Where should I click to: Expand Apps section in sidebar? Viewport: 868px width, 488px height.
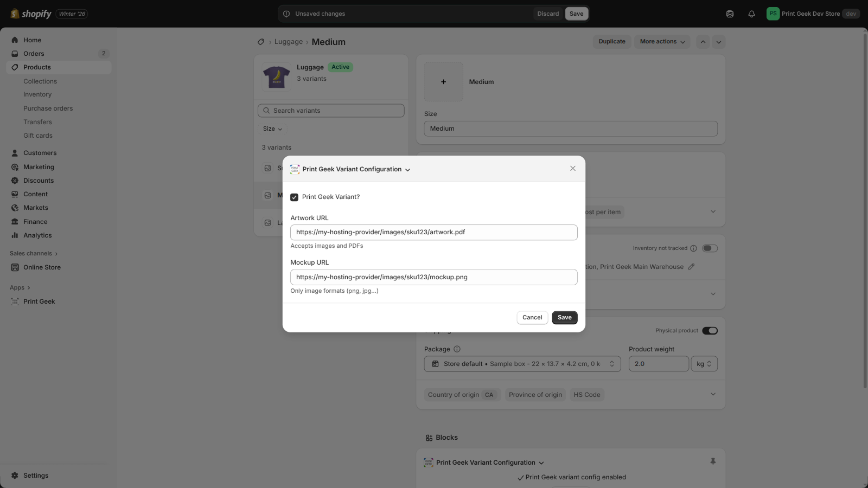pos(20,288)
